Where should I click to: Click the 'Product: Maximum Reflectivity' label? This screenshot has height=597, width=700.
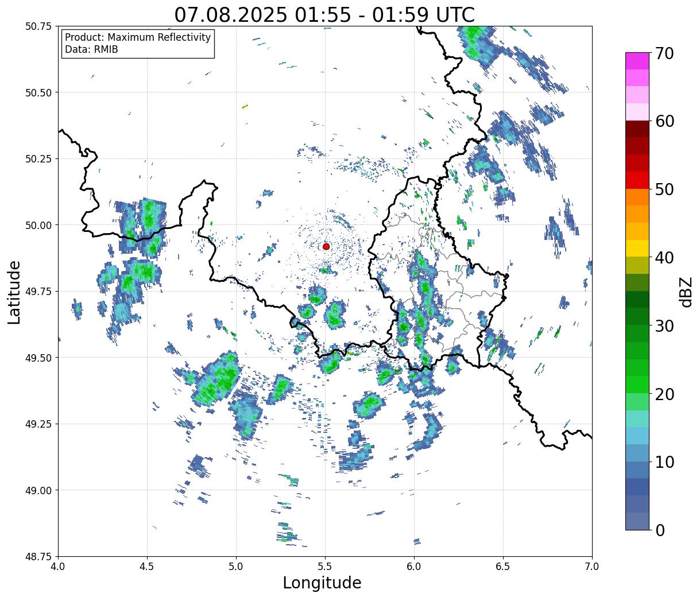pyautogui.click(x=138, y=37)
